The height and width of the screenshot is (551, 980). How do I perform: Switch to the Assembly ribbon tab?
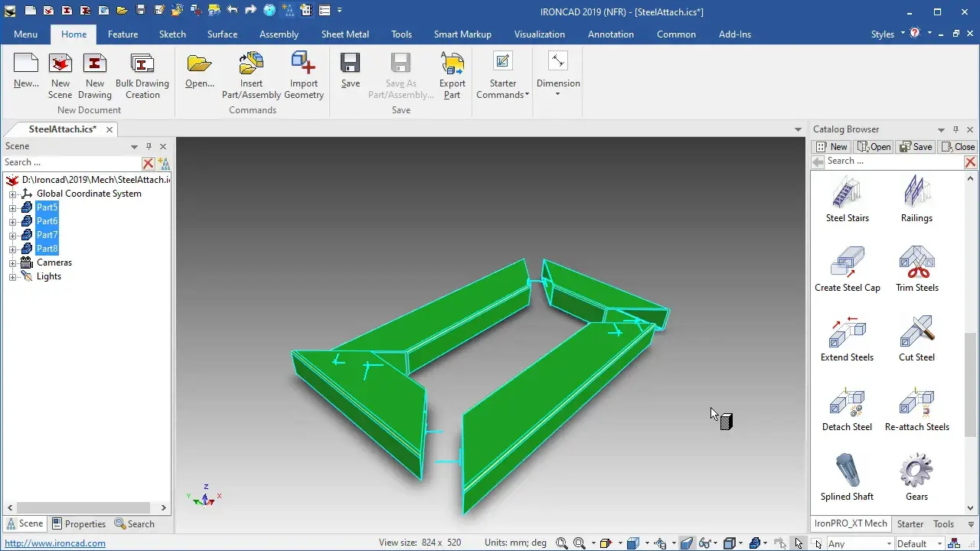(x=279, y=34)
